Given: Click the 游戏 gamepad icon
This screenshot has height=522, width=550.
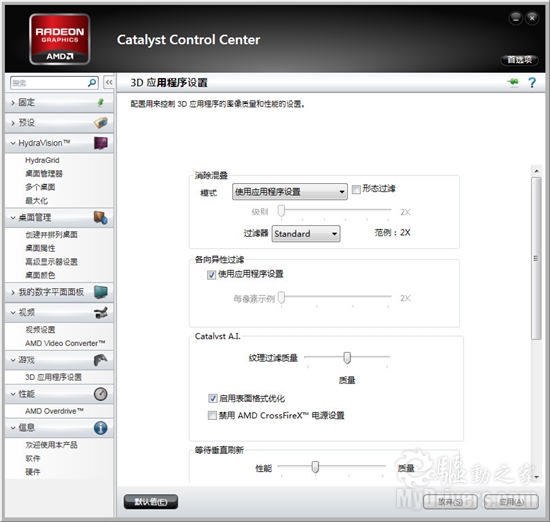Looking at the screenshot, I should pyautogui.click(x=101, y=360).
